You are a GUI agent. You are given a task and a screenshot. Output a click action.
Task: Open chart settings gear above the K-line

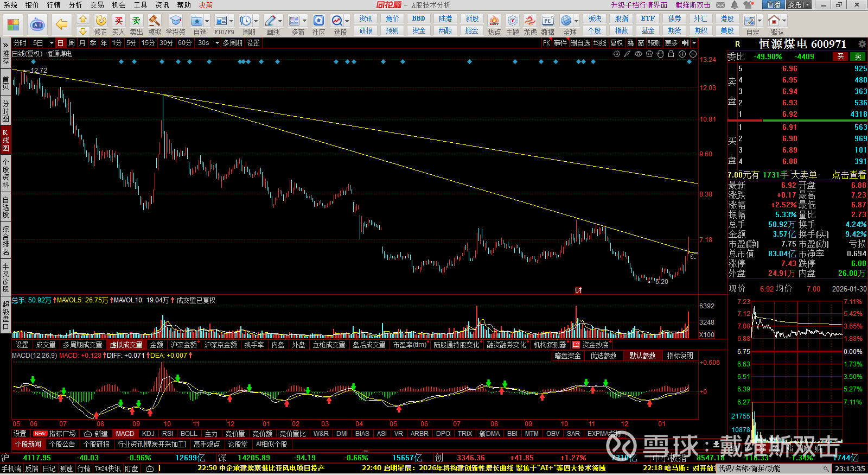point(617,54)
